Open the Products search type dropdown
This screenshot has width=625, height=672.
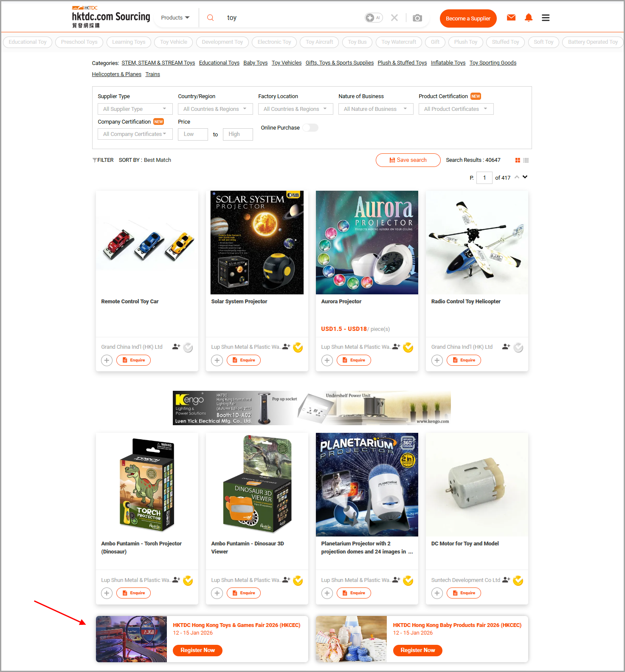coord(175,18)
